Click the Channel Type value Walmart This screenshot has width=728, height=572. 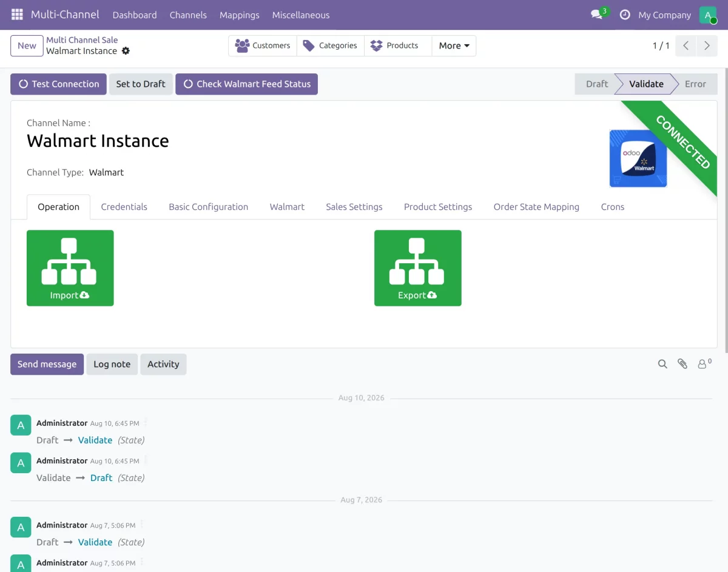point(106,172)
